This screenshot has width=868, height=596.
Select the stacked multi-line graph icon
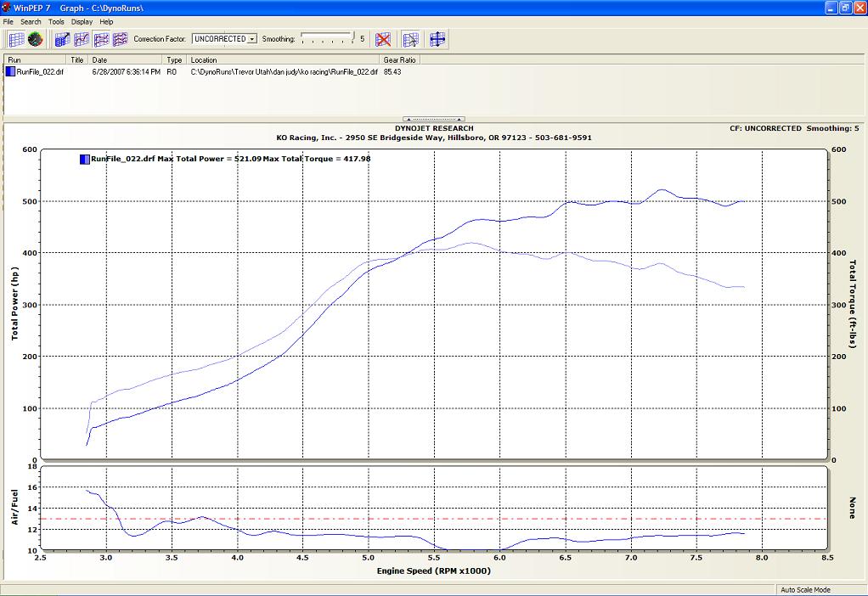click(120, 39)
